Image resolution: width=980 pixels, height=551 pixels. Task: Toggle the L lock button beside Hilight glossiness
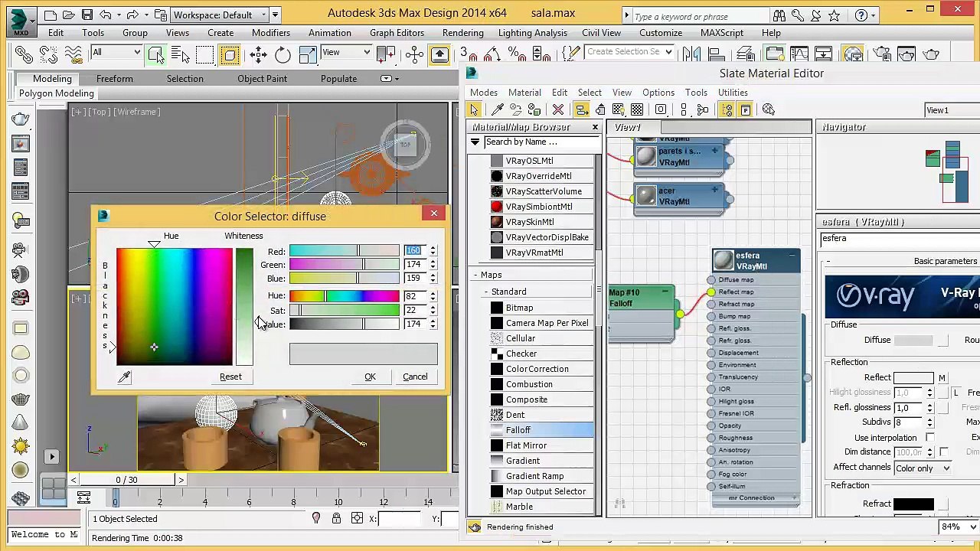pyautogui.click(x=955, y=393)
